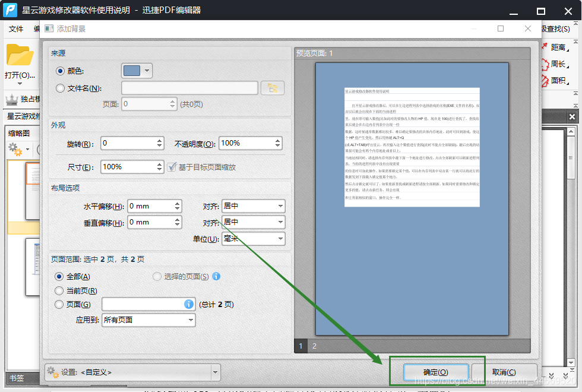Click the info icon next to 选择的页面
This screenshot has width=582, height=392.
click(x=216, y=276)
